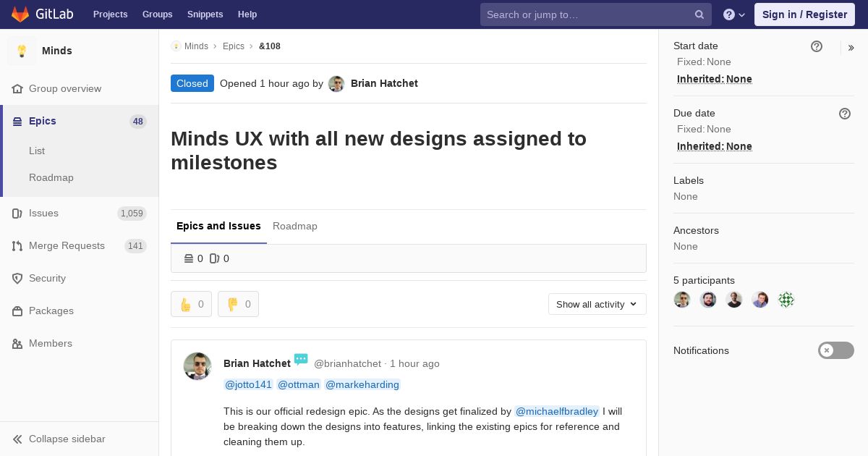Viewport: 868px width, 456px height.
Task: Click Brian Hatchet's avatar beside Opened text
Action: (336, 84)
